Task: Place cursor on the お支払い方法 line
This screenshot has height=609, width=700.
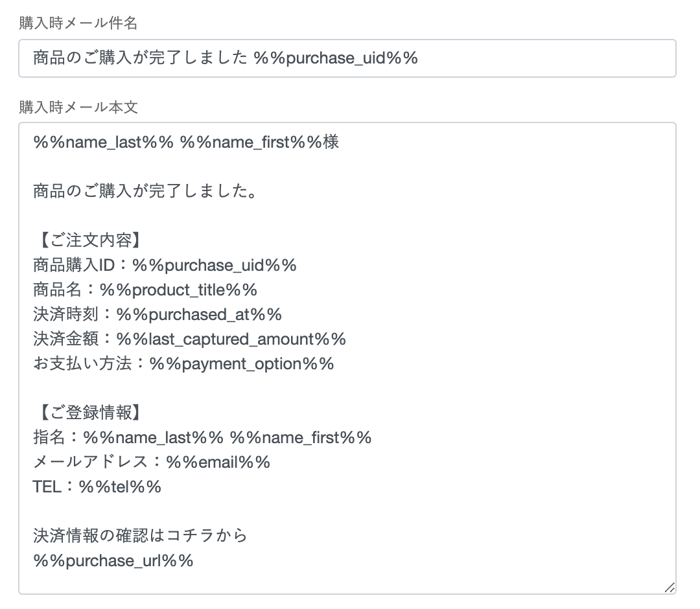Action: tap(183, 363)
